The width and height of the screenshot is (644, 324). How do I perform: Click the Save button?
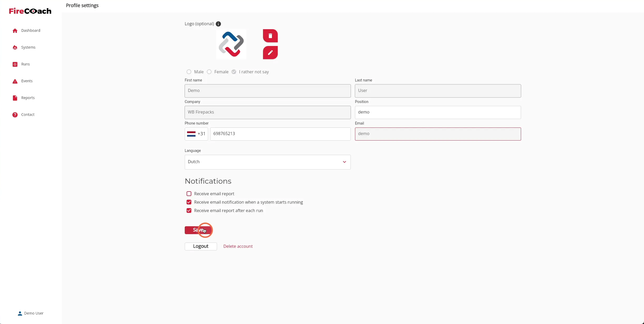tap(198, 230)
